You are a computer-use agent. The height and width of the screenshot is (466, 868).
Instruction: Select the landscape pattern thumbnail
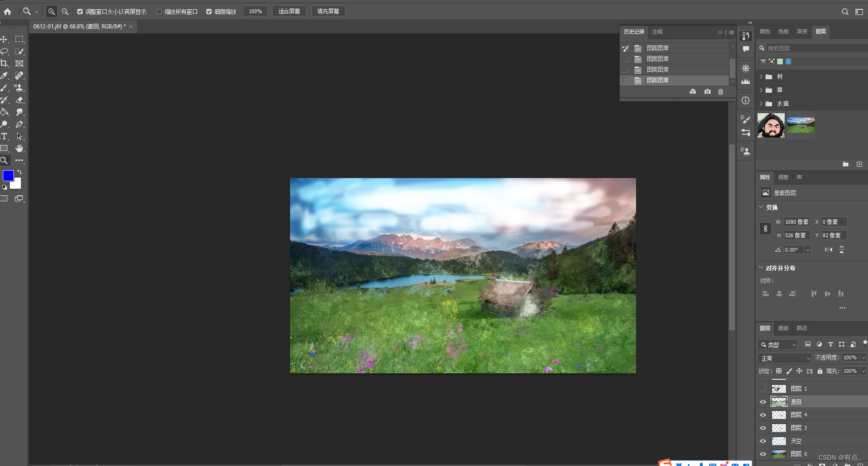(x=801, y=125)
